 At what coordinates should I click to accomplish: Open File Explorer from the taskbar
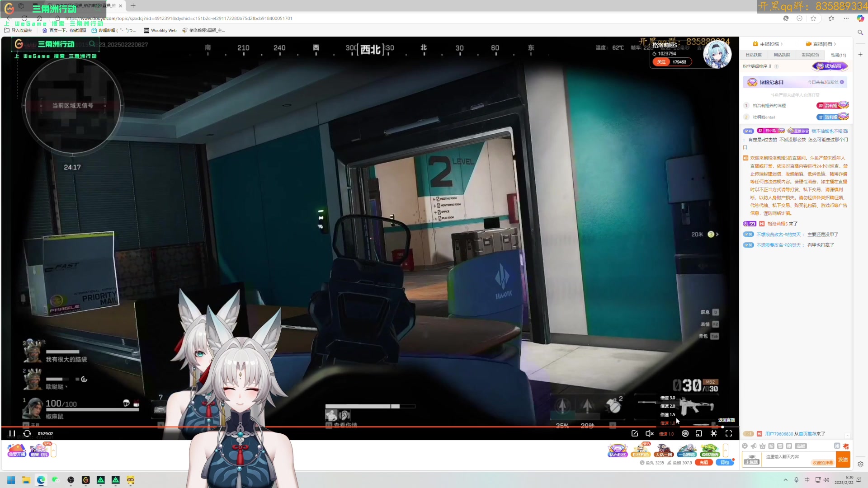click(26, 480)
